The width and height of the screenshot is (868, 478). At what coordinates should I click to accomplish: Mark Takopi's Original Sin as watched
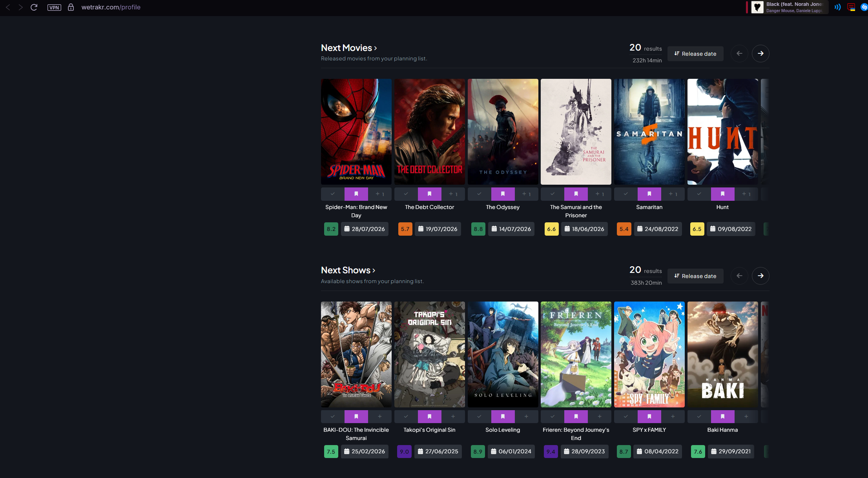coord(406,416)
